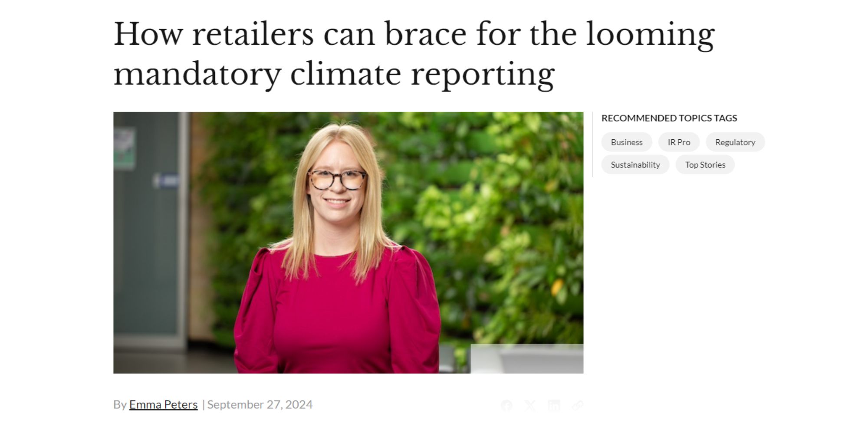
Task: Click the "By" label before the author
Action: [119, 405]
